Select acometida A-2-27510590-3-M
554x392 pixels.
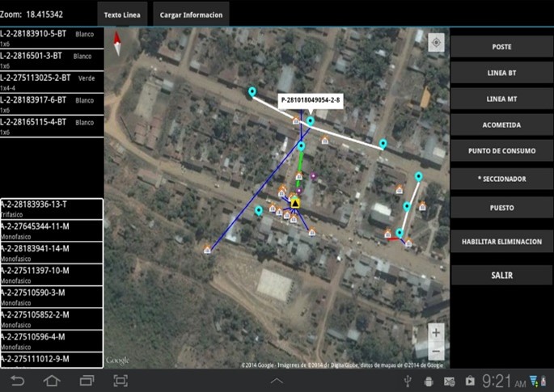point(52,297)
